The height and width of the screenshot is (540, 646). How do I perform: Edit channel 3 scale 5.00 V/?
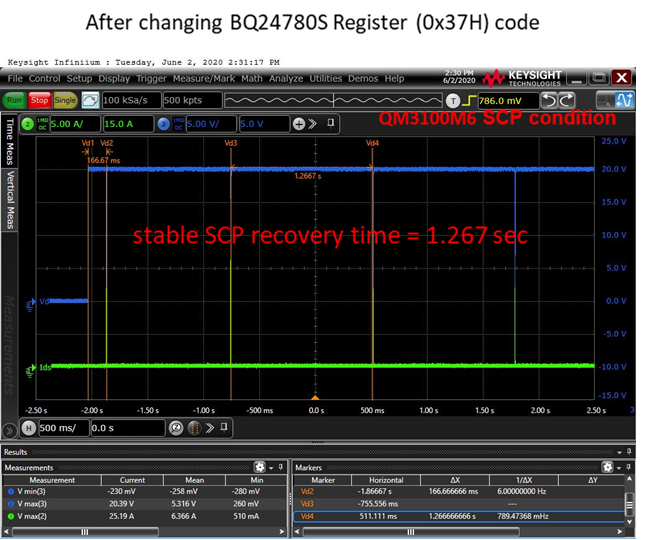coord(211,124)
